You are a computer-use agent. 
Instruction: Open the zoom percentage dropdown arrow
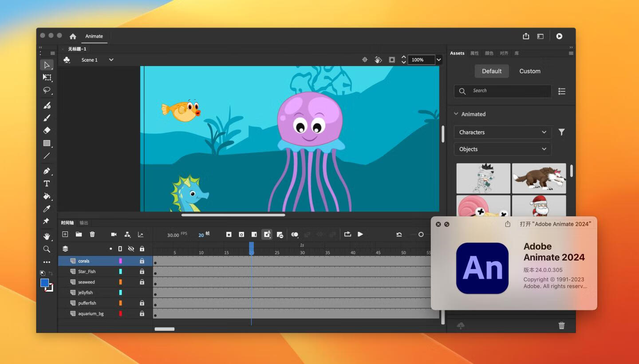pyautogui.click(x=439, y=60)
